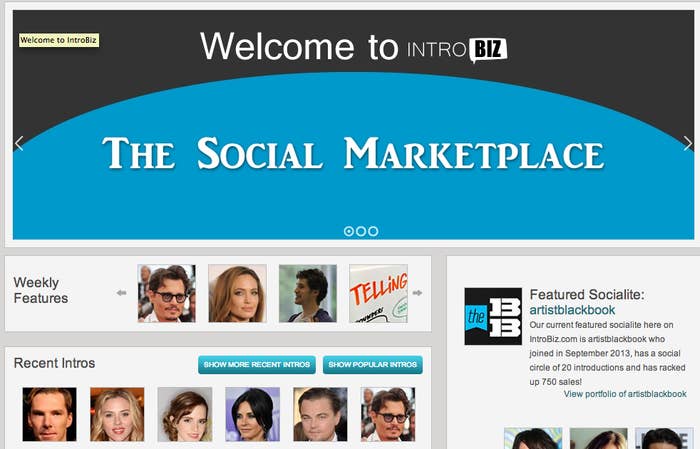The image size is (700, 449).
Task: Click the banner slider previous arrow
Action: pyautogui.click(x=19, y=144)
